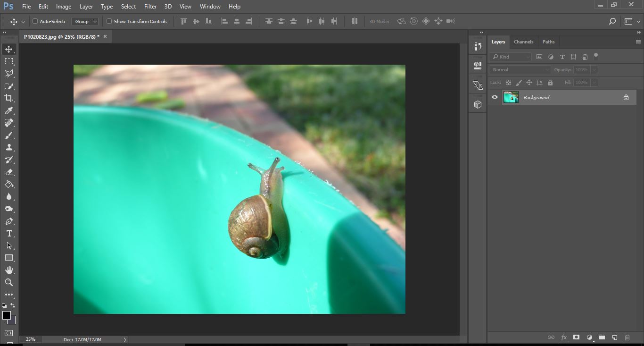Select the History Brush tool
644x346 pixels.
coord(9,160)
